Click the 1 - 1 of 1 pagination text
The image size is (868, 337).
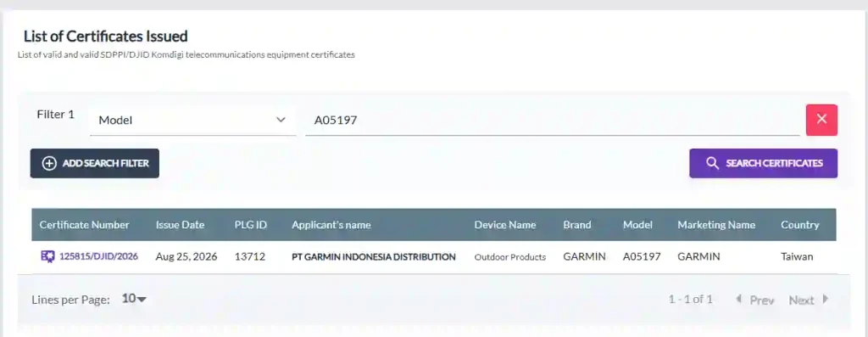click(x=690, y=300)
